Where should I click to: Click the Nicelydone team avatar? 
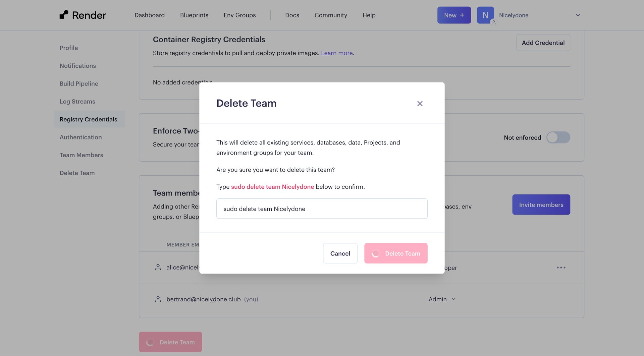[x=485, y=15]
